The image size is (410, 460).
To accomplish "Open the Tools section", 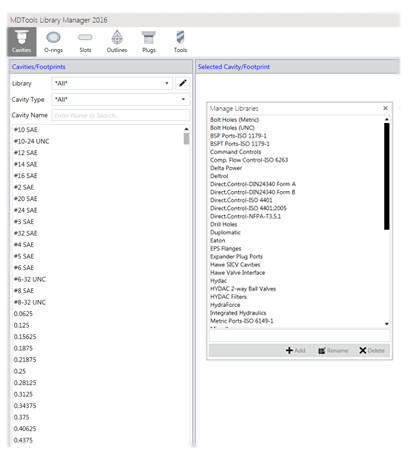I will 180,42.
